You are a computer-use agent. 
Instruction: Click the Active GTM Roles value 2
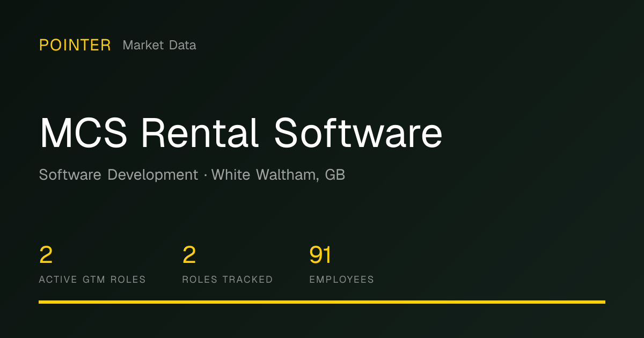(x=46, y=255)
